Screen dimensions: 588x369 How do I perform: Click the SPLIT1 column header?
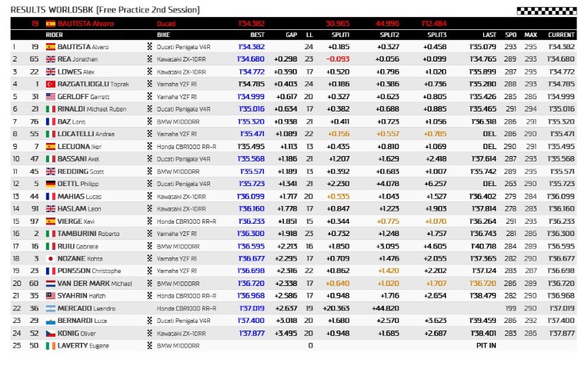[x=339, y=35]
